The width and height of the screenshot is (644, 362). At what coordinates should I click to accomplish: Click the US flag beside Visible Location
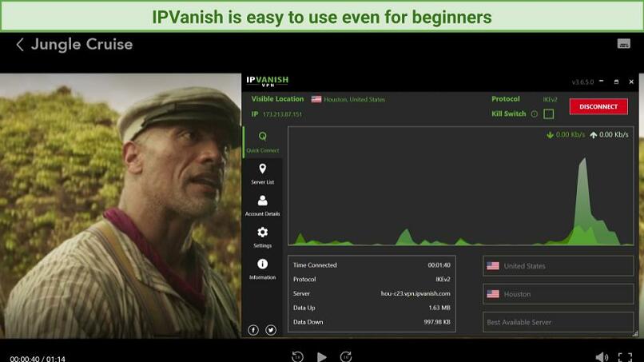pos(316,99)
